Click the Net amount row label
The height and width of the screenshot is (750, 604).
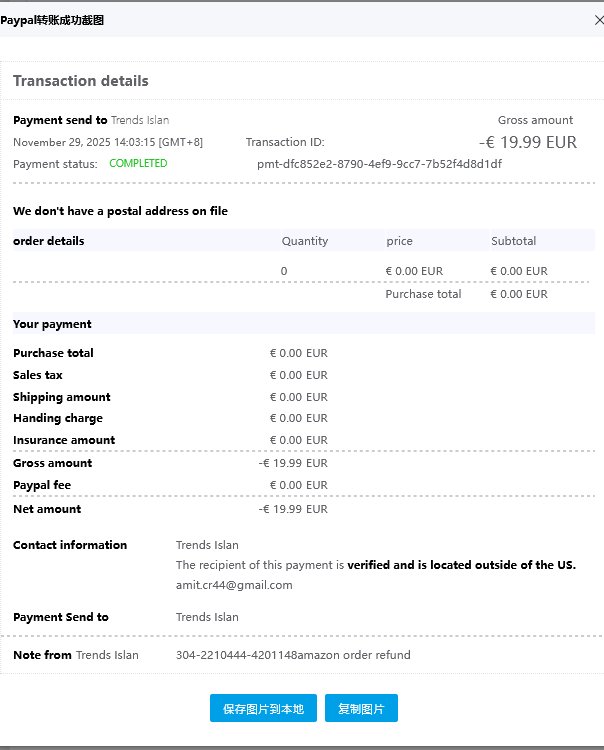[x=47, y=509]
